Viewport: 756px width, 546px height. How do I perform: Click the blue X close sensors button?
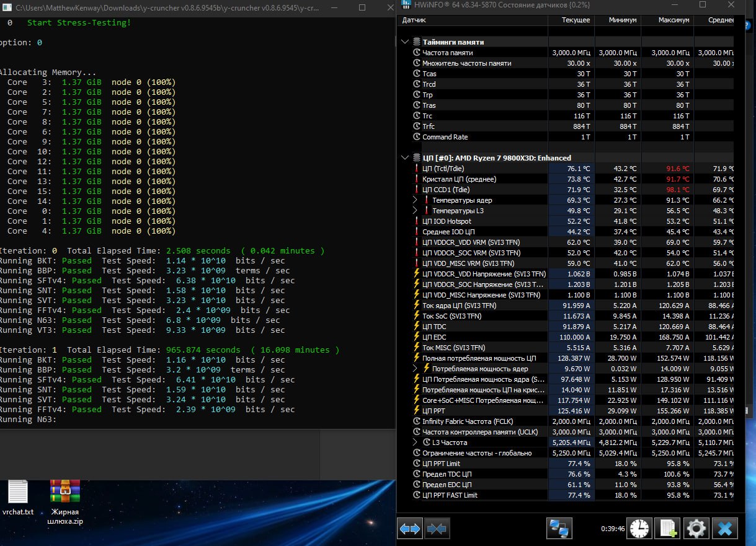[724, 528]
